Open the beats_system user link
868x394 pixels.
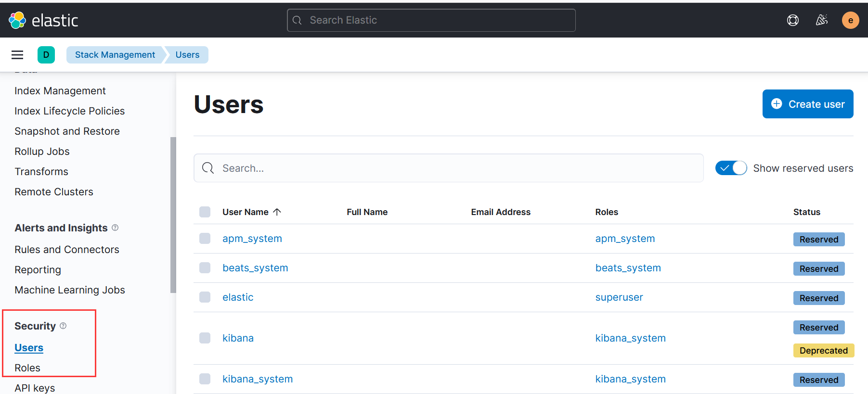point(255,268)
